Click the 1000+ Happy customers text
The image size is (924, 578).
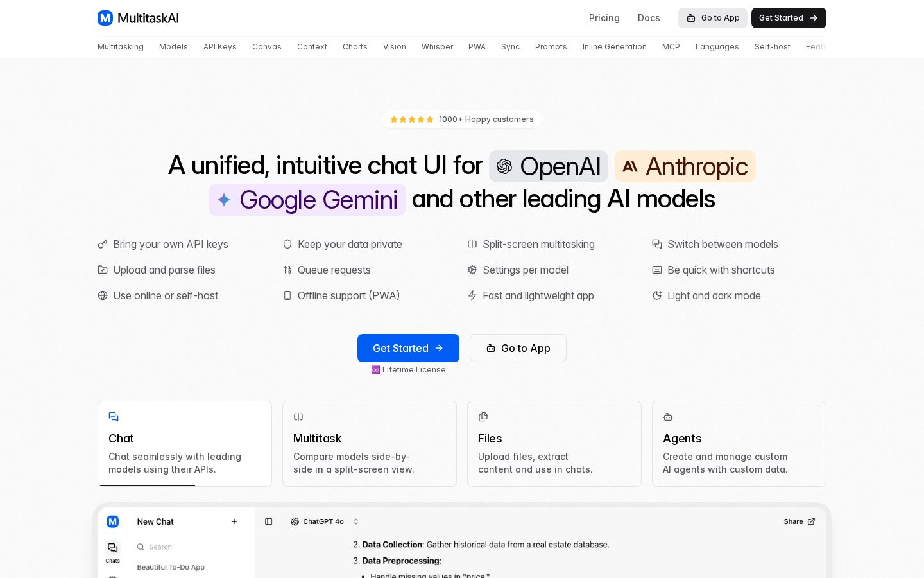click(x=486, y=119)
